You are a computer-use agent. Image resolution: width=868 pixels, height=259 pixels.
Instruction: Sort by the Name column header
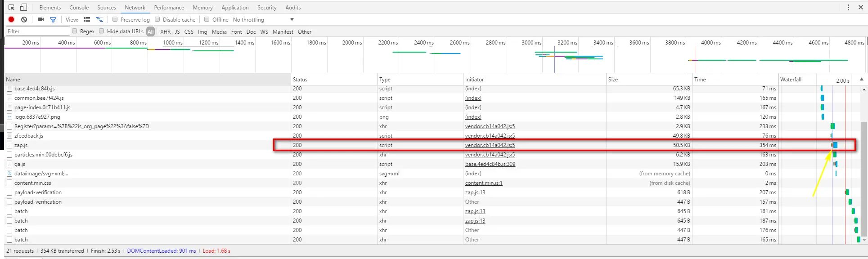148,80
